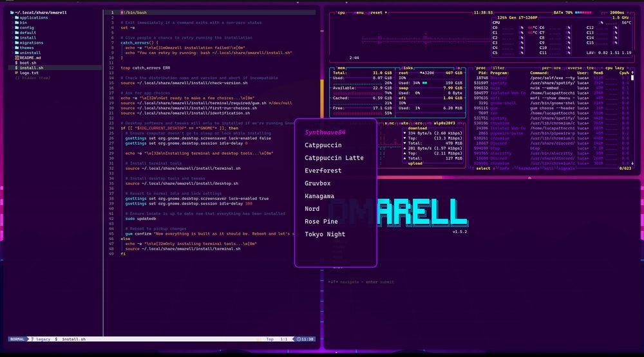The width and height of the screenshot is (644, 357).
Task: Click the process list scroll-up arrow
Action: pyautogui.click(x=632, y=73)
